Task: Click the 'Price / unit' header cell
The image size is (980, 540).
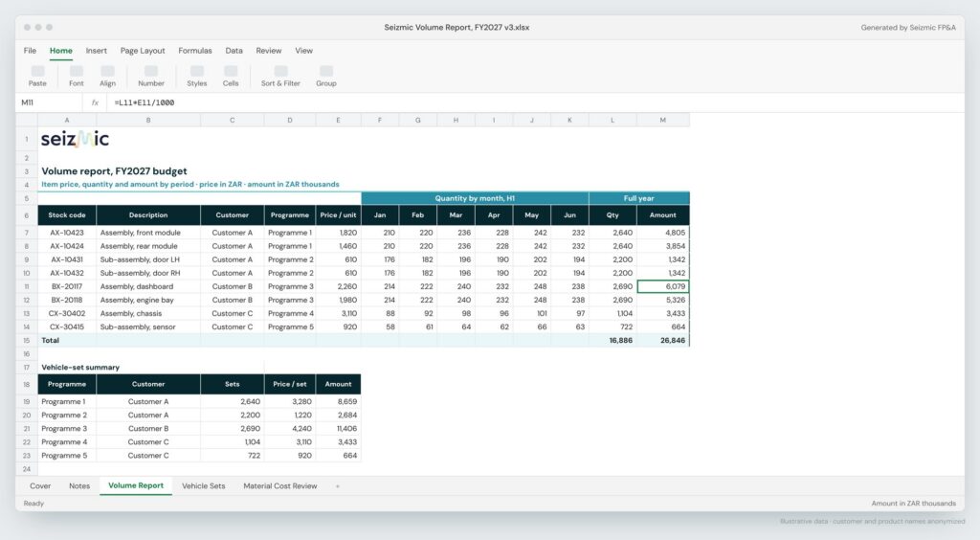Action: click(x=338, y=215)
